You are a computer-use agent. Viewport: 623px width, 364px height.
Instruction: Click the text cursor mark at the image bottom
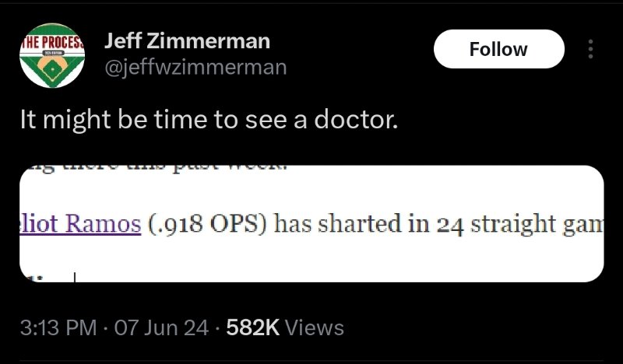click(75, 276)
